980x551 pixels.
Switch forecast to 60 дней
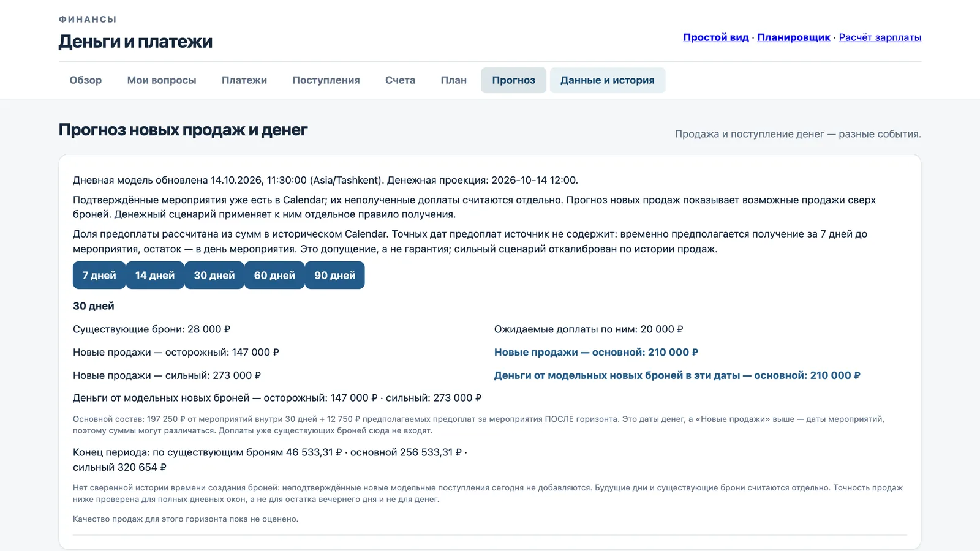click(x=274, y=275)
